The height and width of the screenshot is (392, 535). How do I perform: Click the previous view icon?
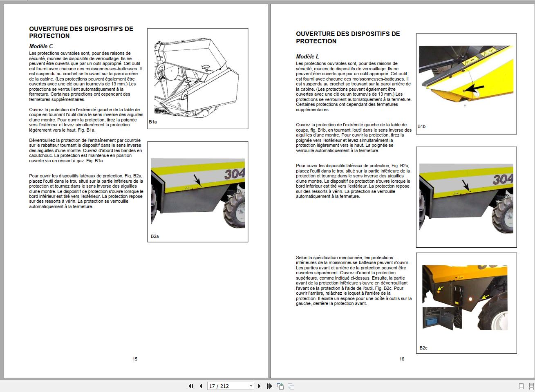280,386
